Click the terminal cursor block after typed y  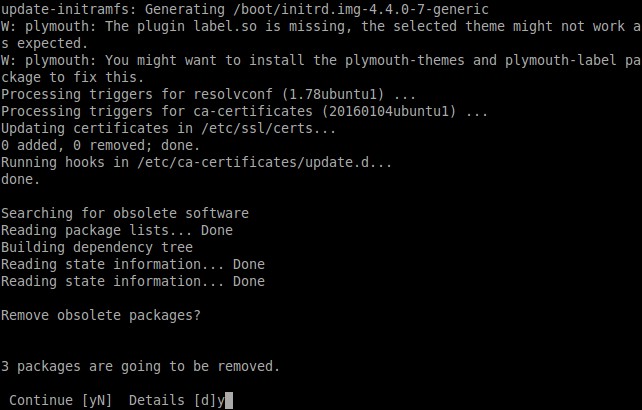click(x=229, y=401)
